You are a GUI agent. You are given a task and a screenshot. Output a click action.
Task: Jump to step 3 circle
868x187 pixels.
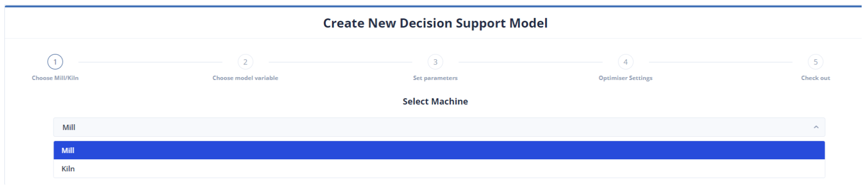[x=435, y=62]
